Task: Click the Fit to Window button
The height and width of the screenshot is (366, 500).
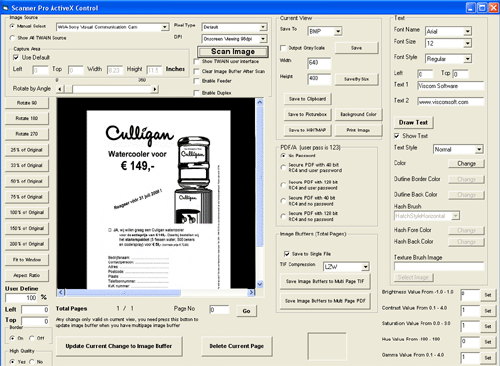Action: (x=27, y=260)
